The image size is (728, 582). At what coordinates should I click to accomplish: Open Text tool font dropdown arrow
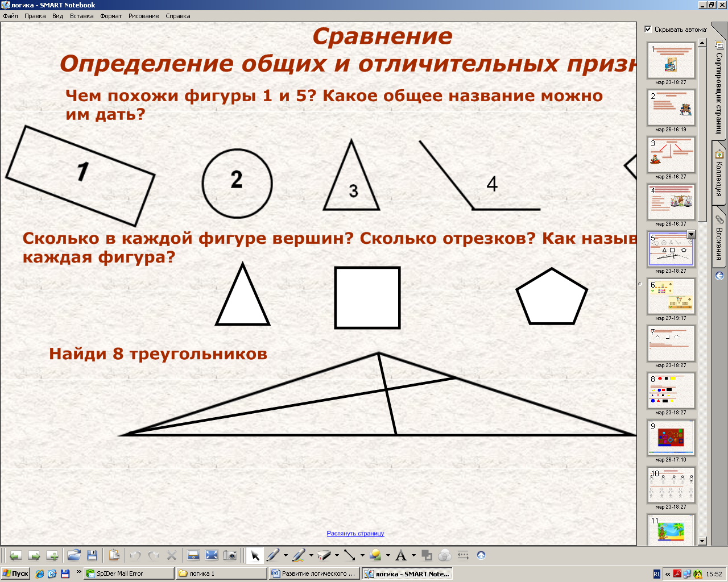(413, 556)
